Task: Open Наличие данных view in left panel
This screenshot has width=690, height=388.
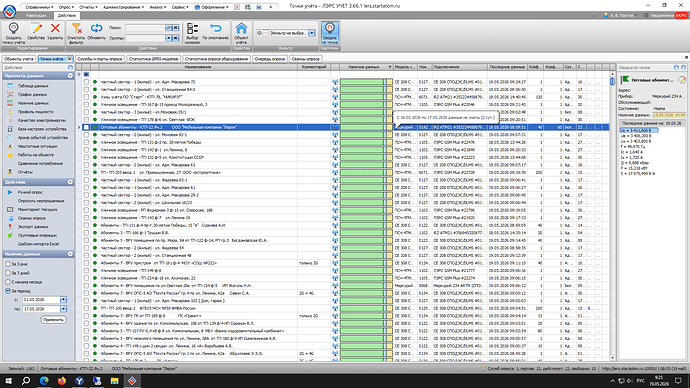Action: (x=33, y=103)
